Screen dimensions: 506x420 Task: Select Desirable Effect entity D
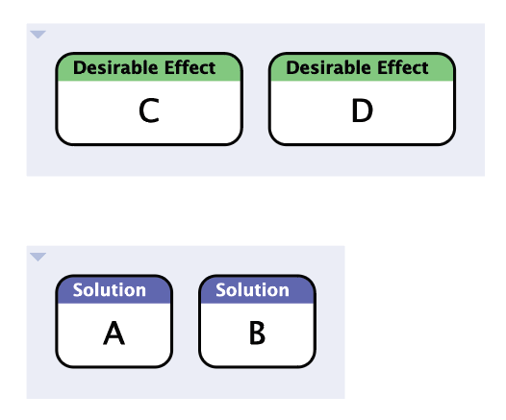[x=362, y=99]
